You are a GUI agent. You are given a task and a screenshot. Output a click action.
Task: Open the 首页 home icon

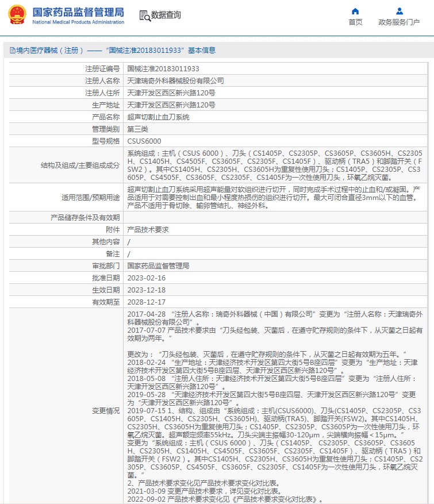point(355,11)
